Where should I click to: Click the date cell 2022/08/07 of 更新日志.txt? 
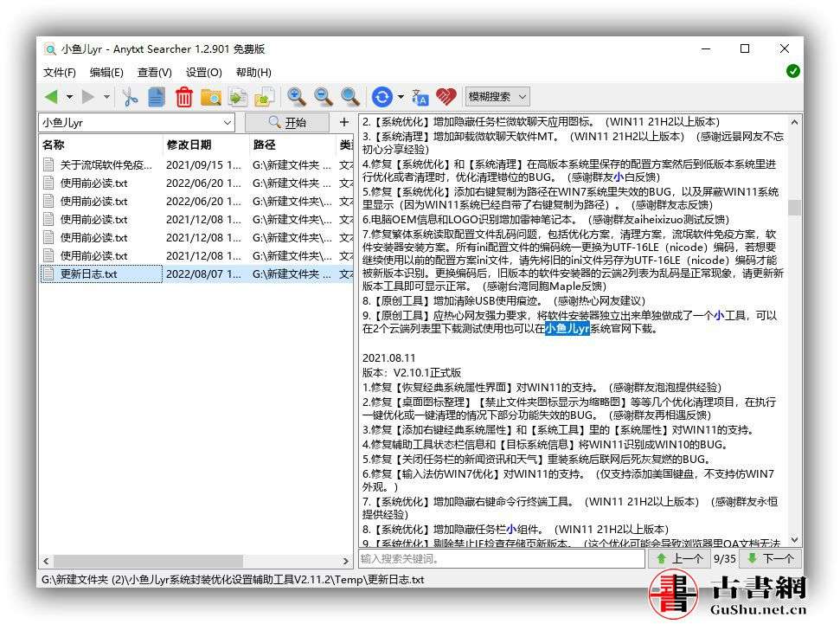[203, 274]
